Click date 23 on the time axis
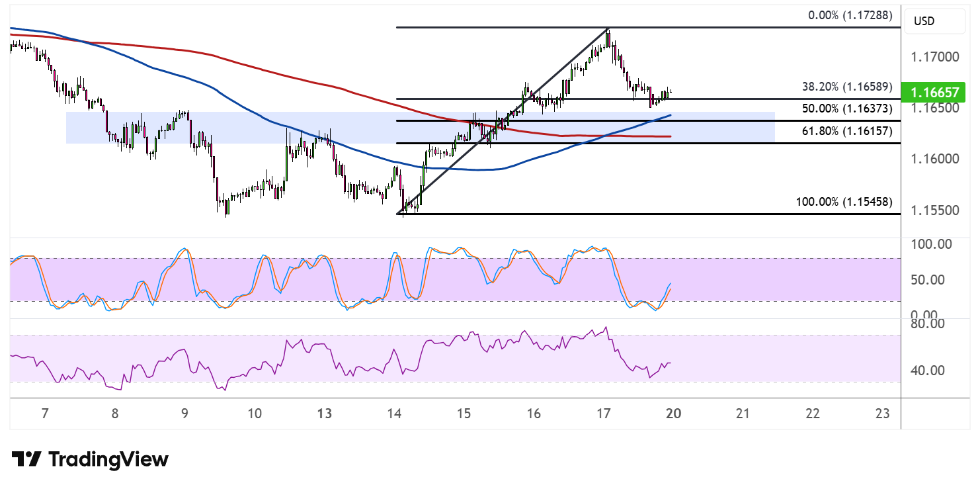The image size is (980, 489). click(882, 414)
